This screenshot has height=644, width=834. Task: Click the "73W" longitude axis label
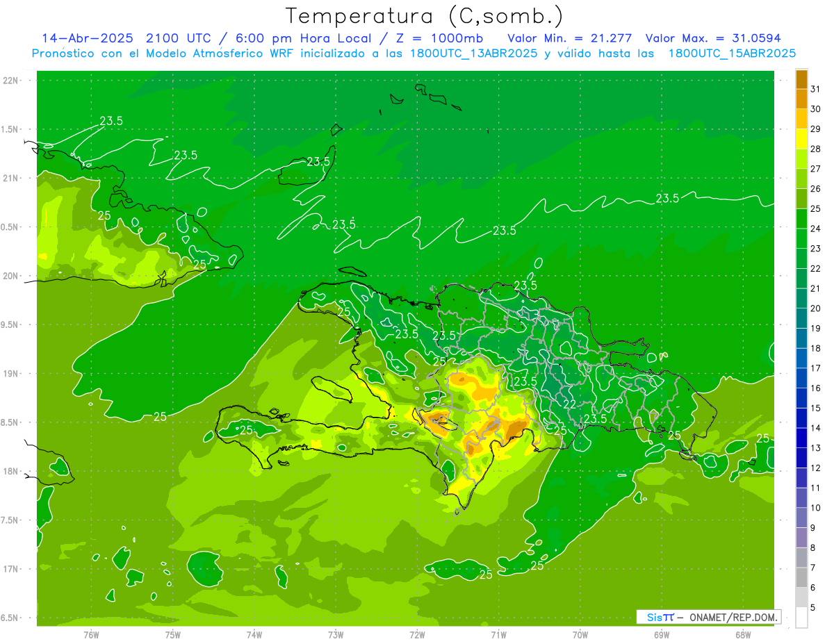tap(336, 635)
